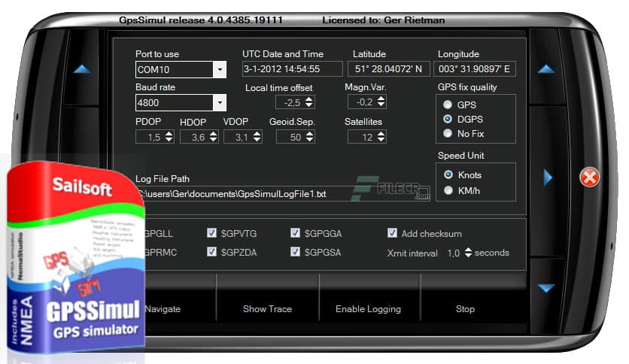Adjust the Local time offset spinner

point(309,102)
